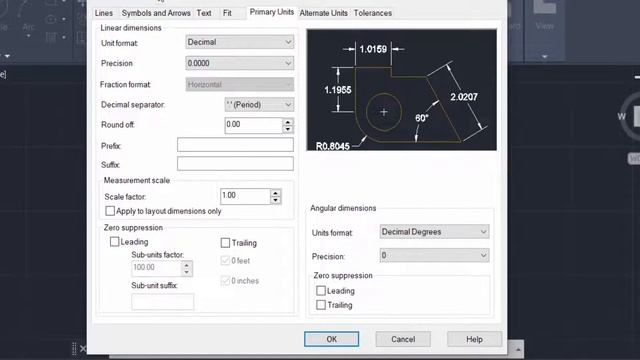This screenshot has width=640, height=360.
Task: Toggle angular Trailing zero suppression
Action: (321, 305)
